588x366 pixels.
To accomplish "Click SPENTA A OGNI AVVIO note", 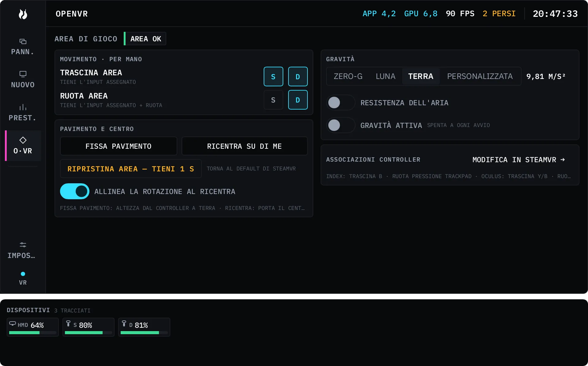I will (458, 125).
